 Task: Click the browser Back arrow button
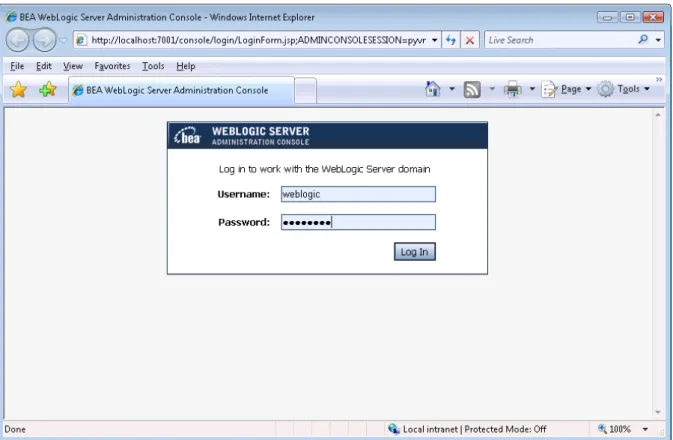(18, 40)
